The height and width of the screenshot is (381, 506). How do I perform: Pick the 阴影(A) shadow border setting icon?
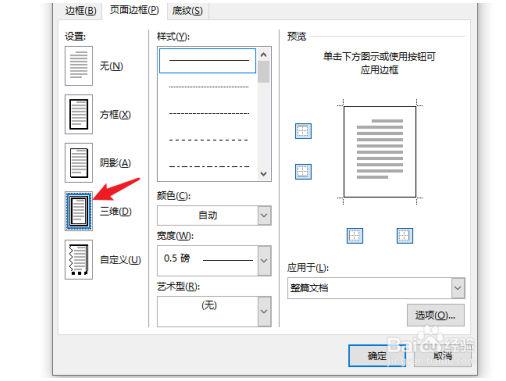coord(79,163)
